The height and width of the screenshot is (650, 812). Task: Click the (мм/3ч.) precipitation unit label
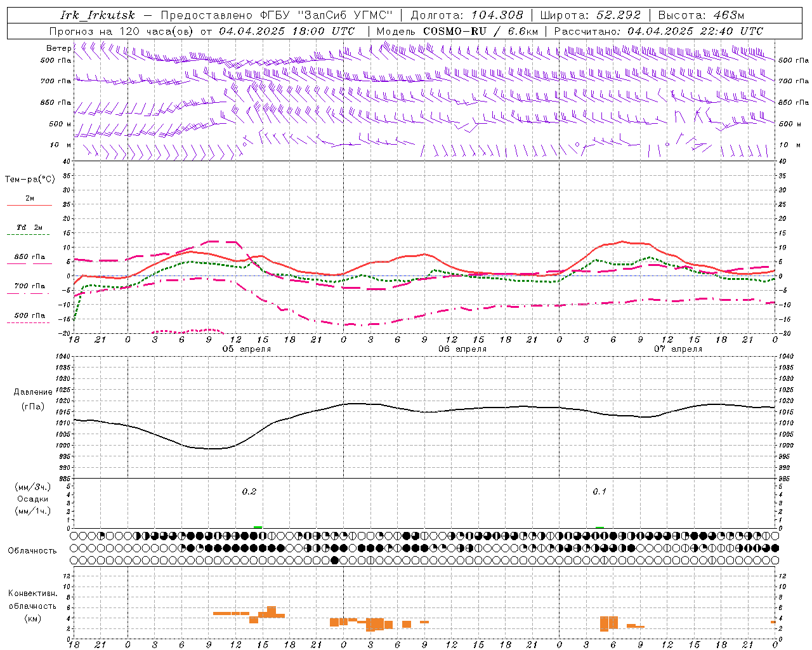pos(32,487)
